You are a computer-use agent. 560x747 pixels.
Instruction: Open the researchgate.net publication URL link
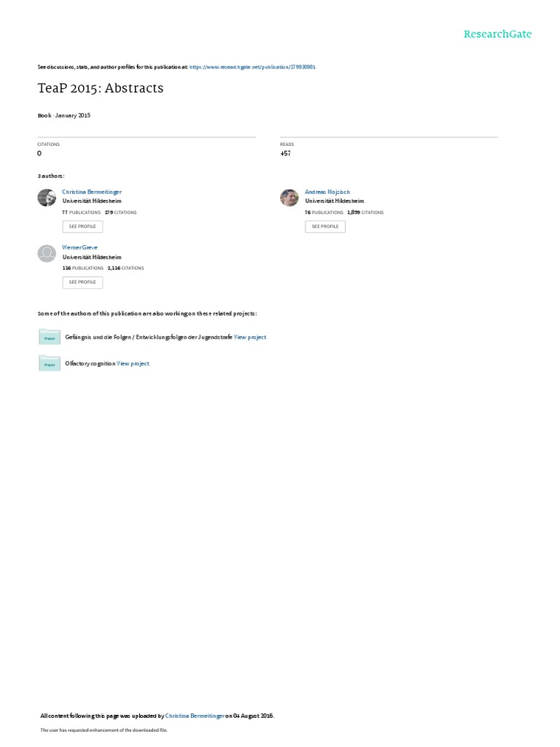252,67
